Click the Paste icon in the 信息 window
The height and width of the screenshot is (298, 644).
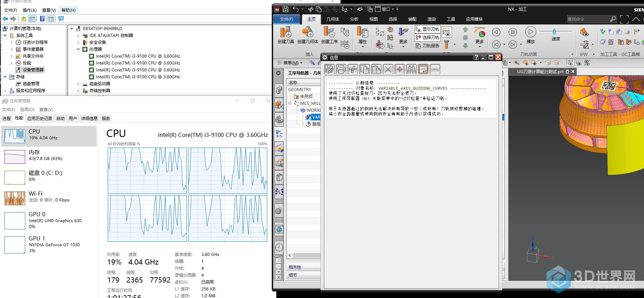[376, 69]
